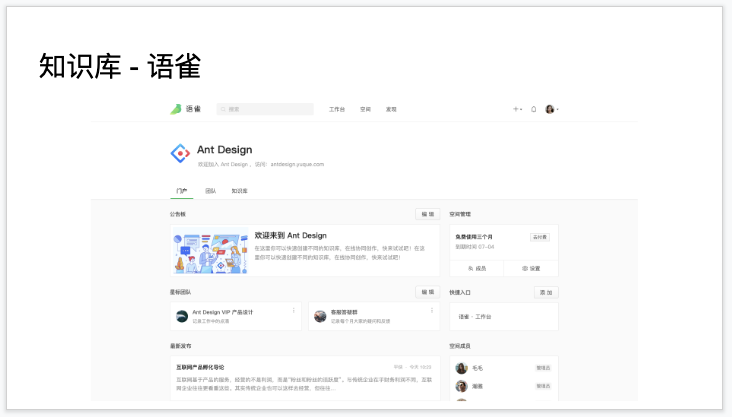Click the 欢迎来到 Ant Design heading

pos(290,235)
